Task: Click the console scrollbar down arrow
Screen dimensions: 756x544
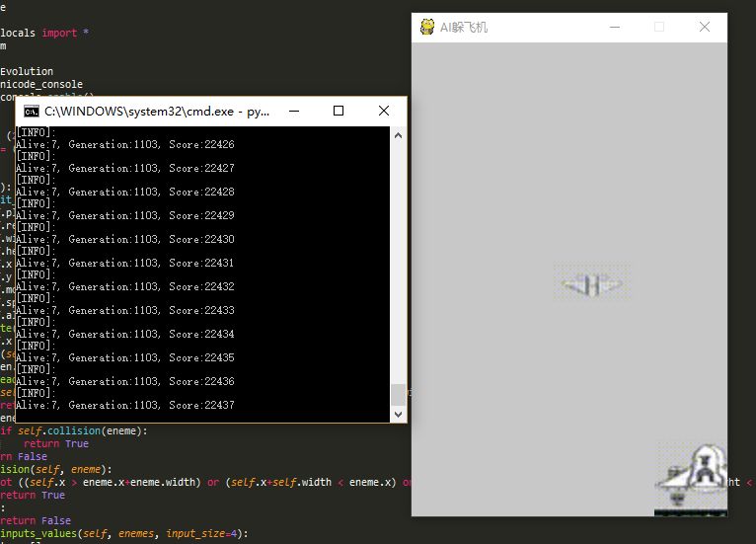Action: (x=399, y=416)
